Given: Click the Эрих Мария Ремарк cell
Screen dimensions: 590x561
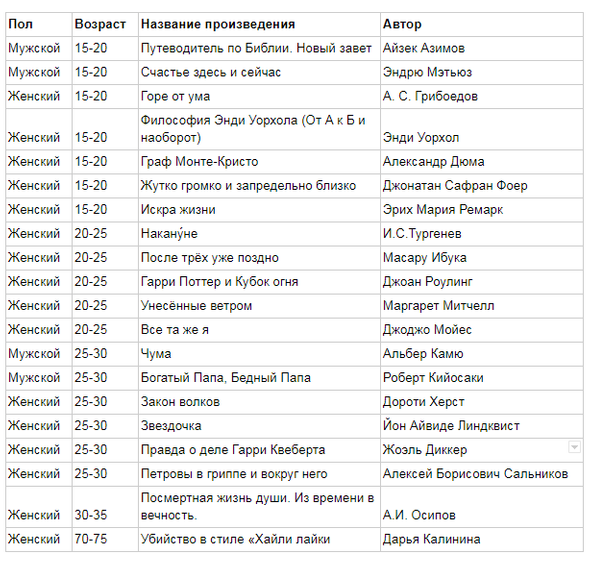Looking at the screenshot, I should tap(482, 210).
